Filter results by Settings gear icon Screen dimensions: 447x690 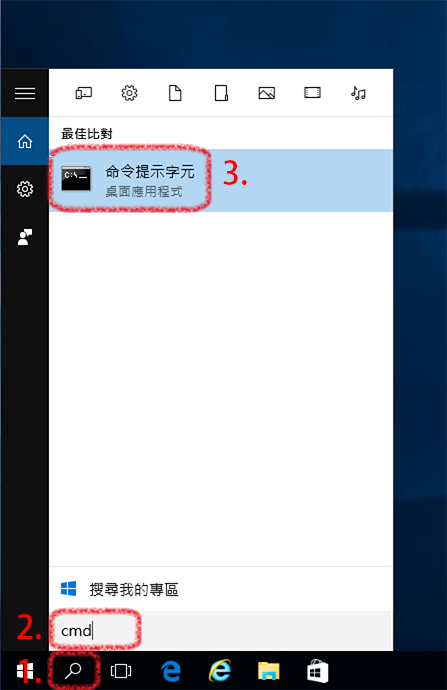129,93
